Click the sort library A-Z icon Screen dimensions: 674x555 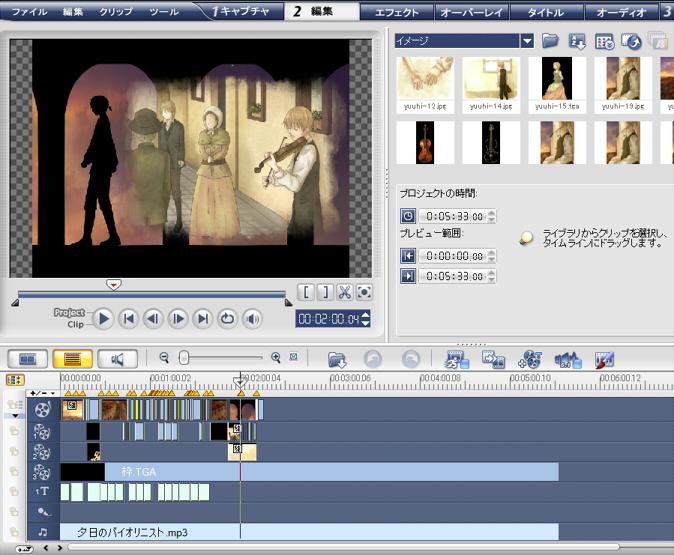pos(577,42)
